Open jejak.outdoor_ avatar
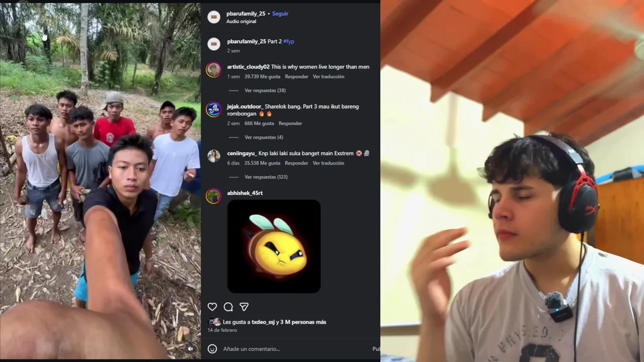This screenshot has width=644, height=362. tap(214, 109)
